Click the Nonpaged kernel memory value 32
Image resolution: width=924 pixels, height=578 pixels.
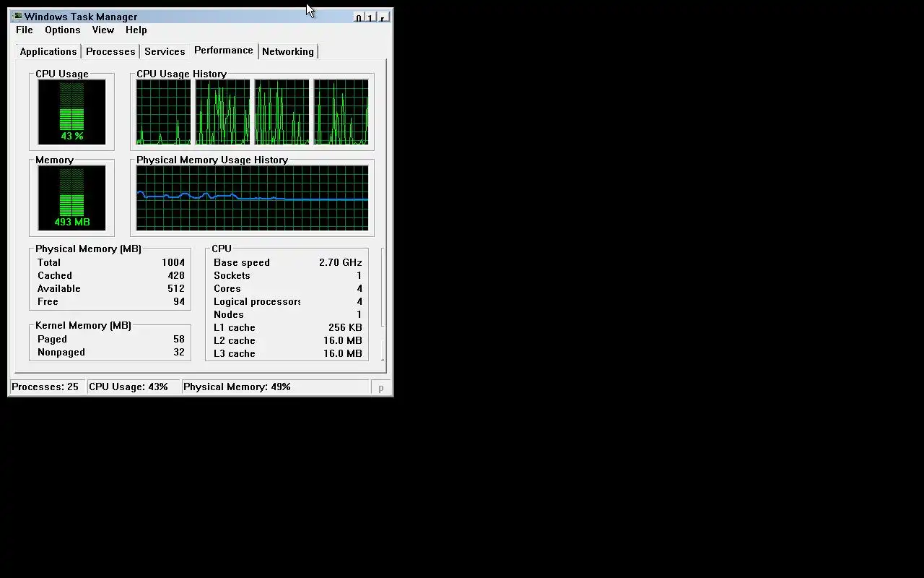tap(179, 352)
